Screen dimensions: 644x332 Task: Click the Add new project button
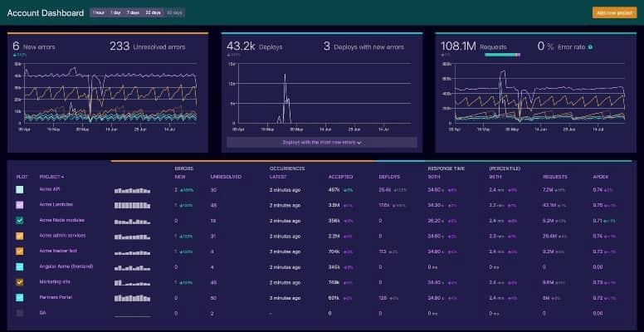pyautogui.click(x=614, y=13)
